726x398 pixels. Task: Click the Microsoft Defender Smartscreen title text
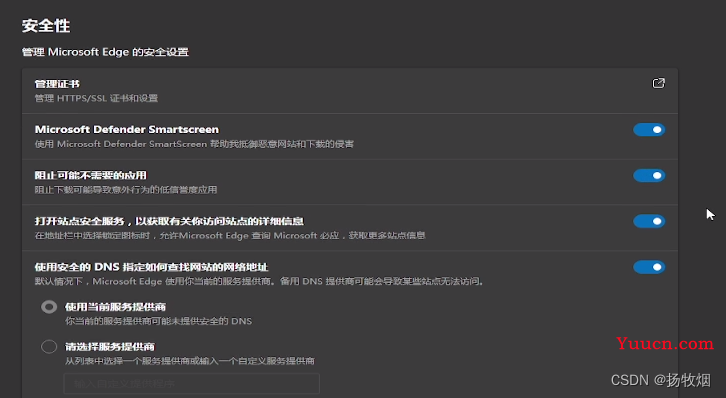(x=127, y=130)
